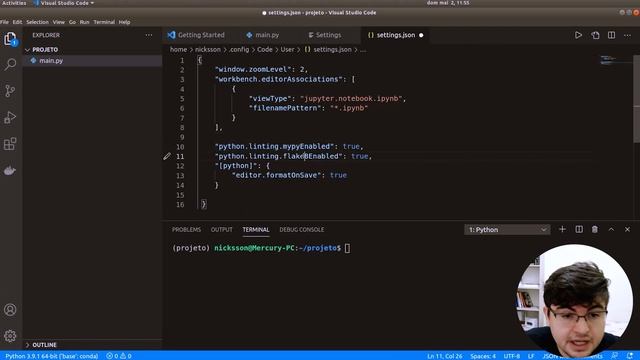The image size is (640, 360).
Task: Open the Accounts icon
Action: pos(10,310)
